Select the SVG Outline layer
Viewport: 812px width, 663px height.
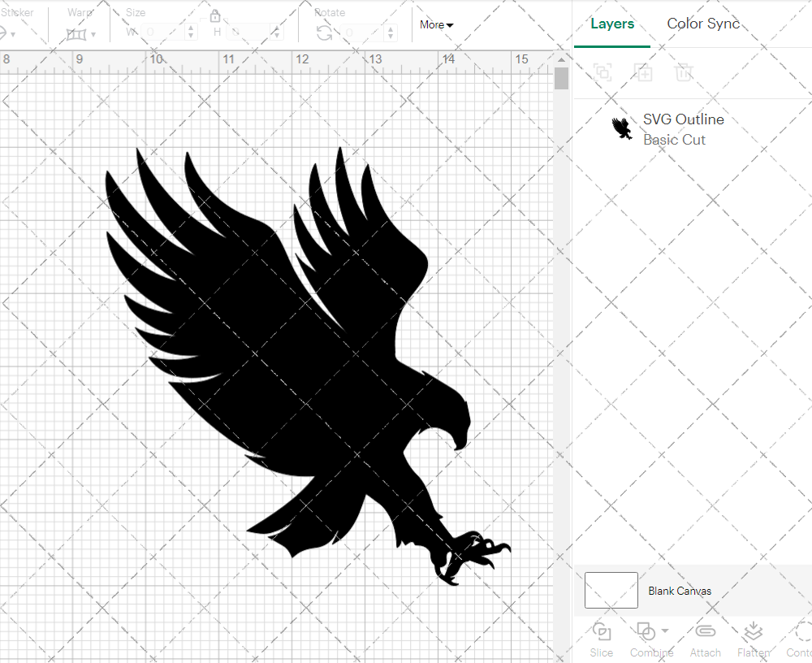coord(682,129)
